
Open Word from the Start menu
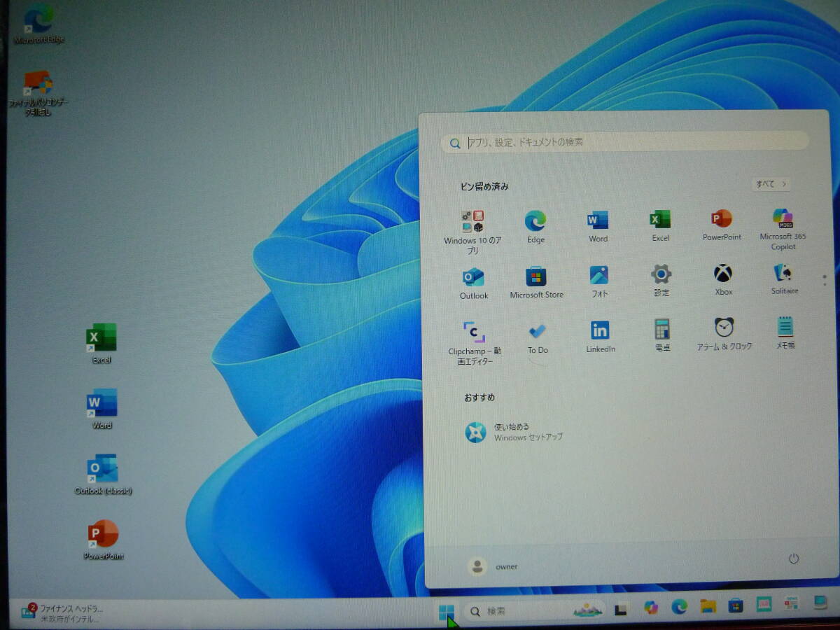(x=598, y=226)
